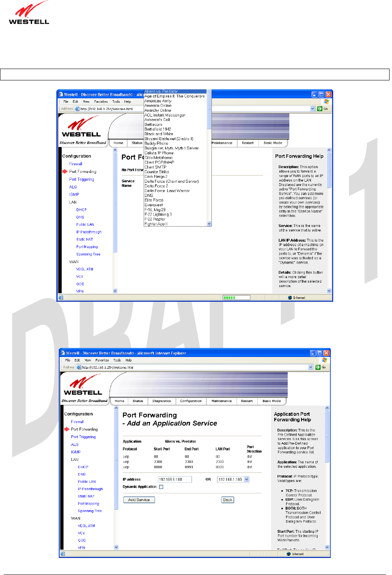
Task: Click the Back button
Action: pyautogui.click(x=228, y=500)
